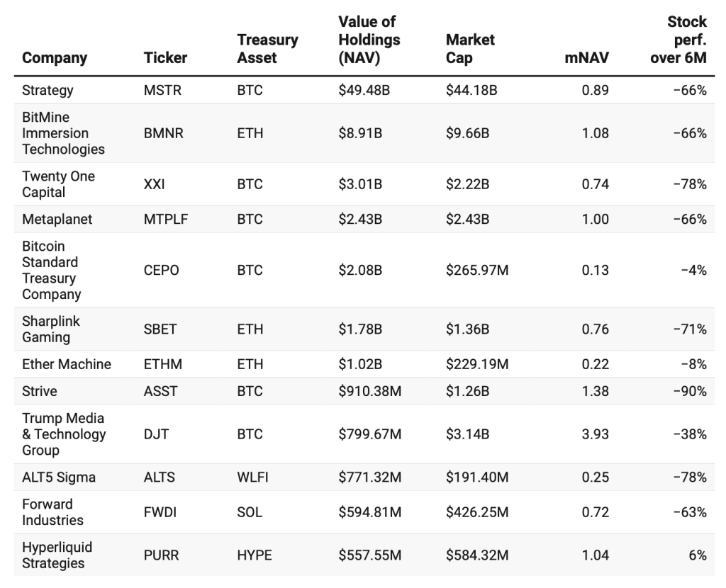Select BitMine Immersion Technologies company name

coord(63,133)
